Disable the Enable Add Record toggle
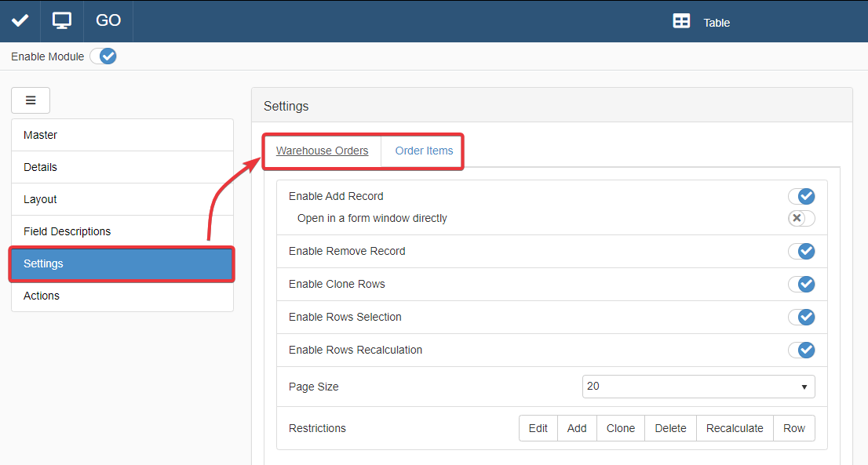 coord(801,196)
